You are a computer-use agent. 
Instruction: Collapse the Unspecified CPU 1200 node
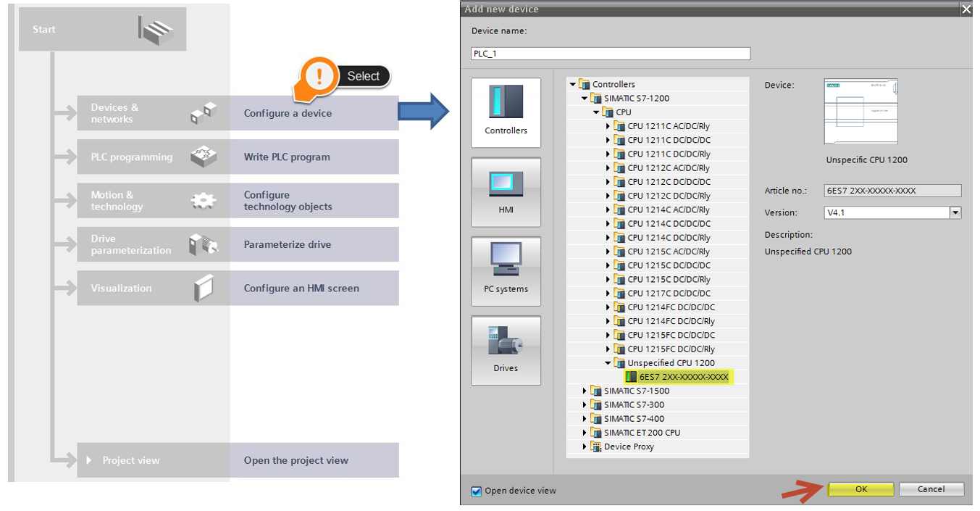pyautogui.click(x=608, y=363)
